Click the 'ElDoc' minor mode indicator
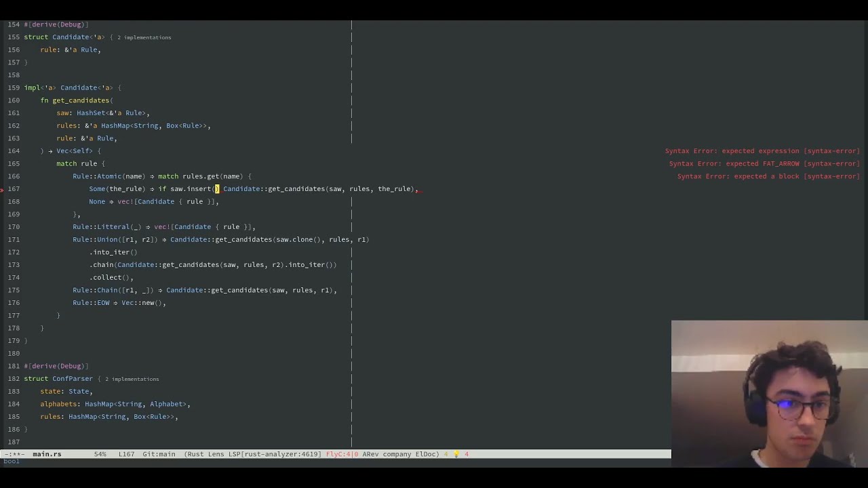 click(x=427, y=454)
